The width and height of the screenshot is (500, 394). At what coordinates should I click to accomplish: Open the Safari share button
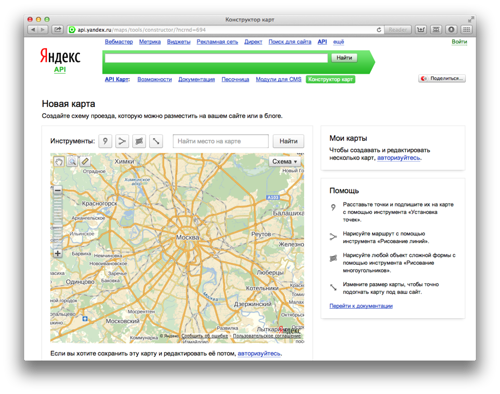(57, 30)
